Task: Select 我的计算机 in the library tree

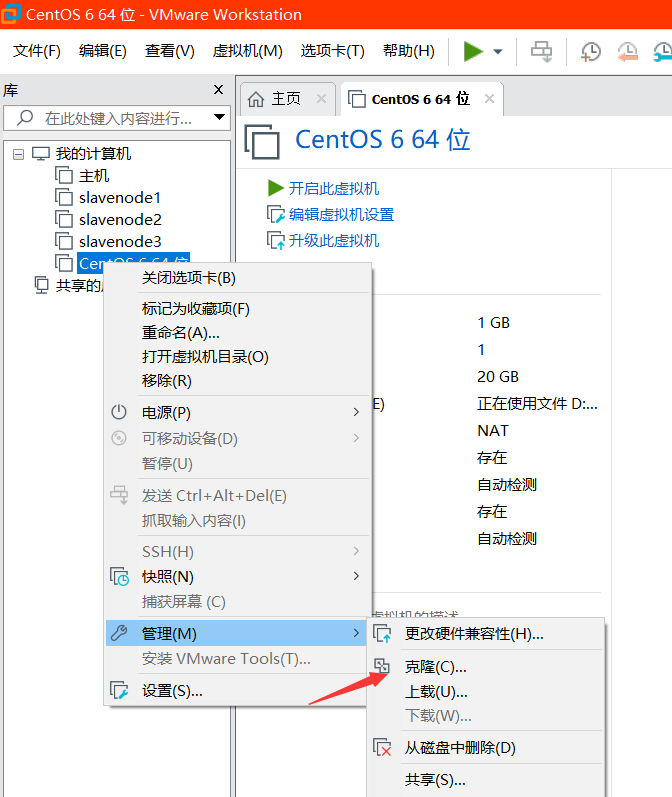Action: click(93, 154)
